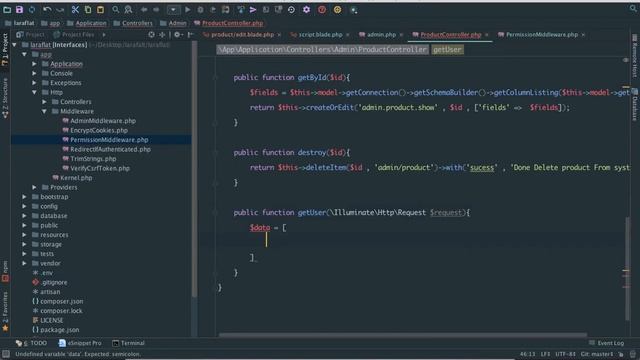Screen dimensions: 640x360
Task: Select the Project Files view tab
Action: [74, 35]
